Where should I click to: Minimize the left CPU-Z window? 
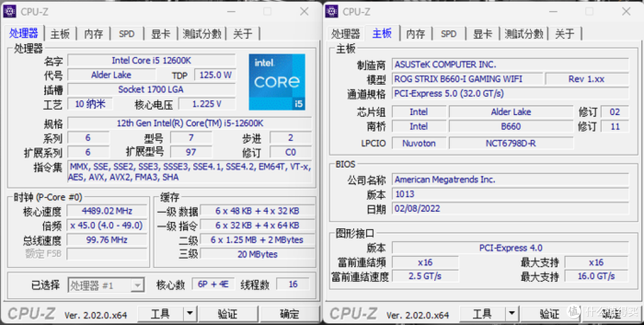[x=231, y=11]
